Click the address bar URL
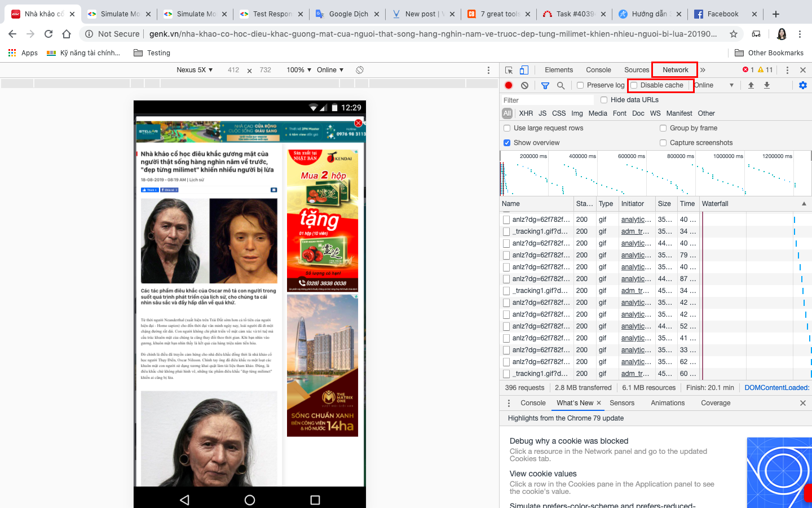The image size is (812, 508). tap(433, 34)
